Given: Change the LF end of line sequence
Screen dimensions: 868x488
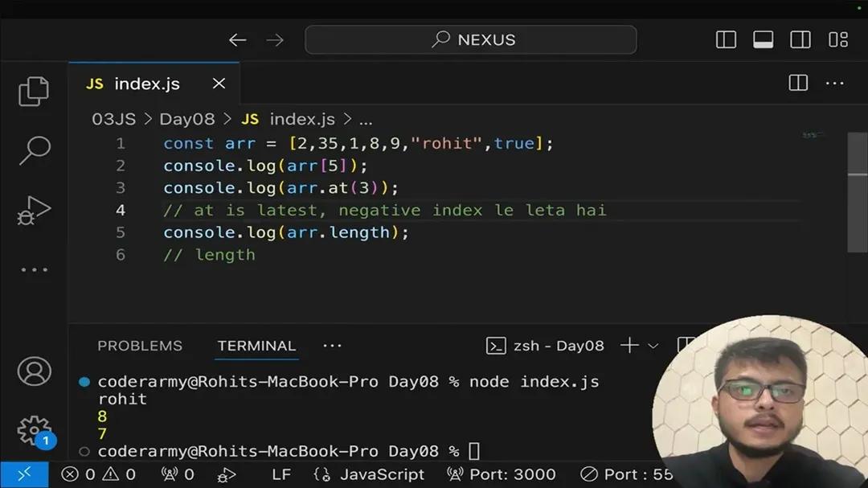Looking at the screenshot, I should tap(281, 474).
